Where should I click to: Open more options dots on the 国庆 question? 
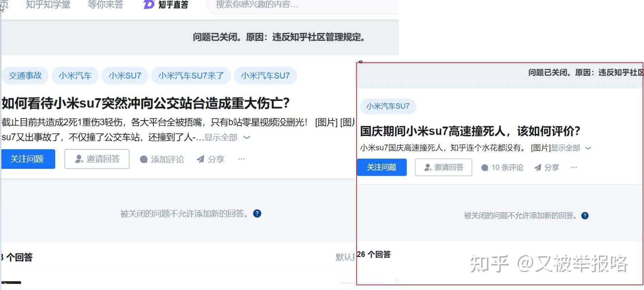point(574,167)
